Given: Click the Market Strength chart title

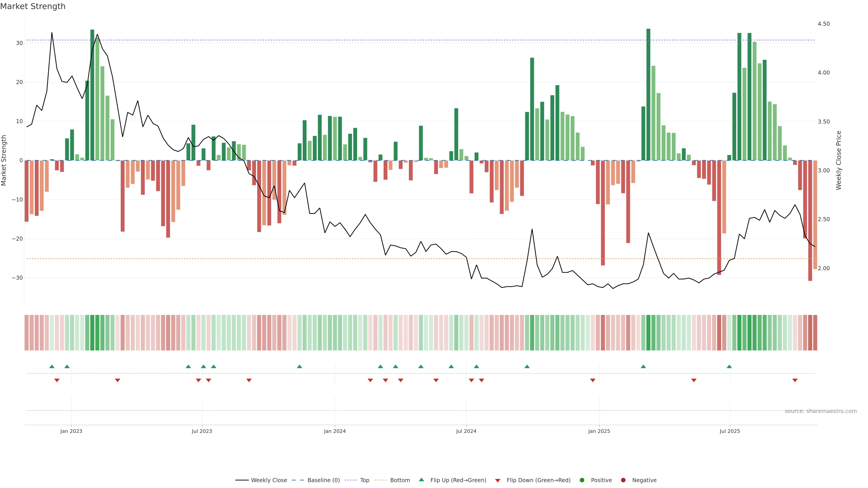Looking at the screenshot, I should click(33, 6).
